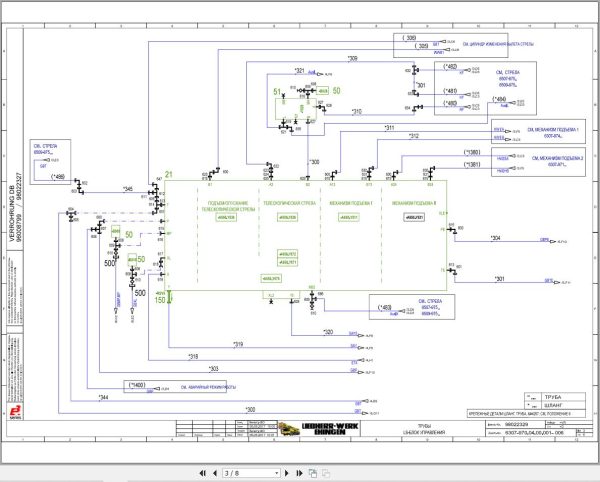Click the red series logo at bottom left
The width and height of the screenshot is (600, 482).
[x=15, y=412]
